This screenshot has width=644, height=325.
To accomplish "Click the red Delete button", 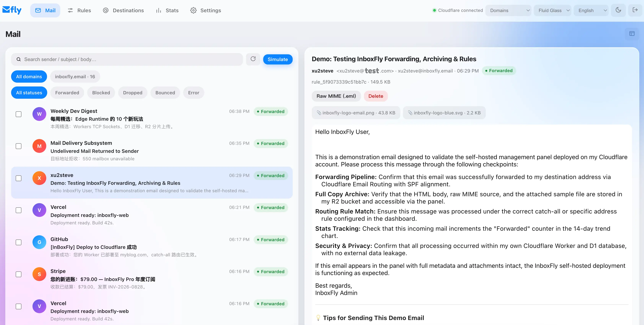I will tap(375, 96).
